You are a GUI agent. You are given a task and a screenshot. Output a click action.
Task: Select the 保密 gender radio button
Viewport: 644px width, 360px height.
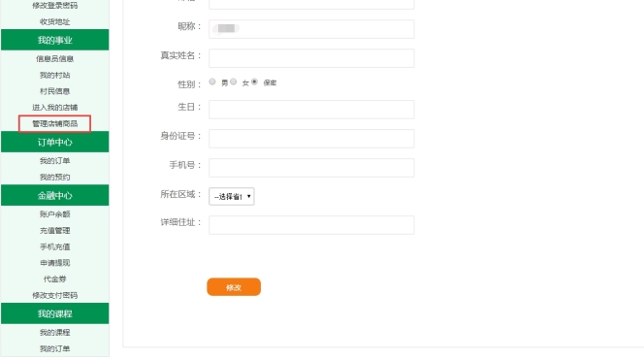(x=255, y=82)
